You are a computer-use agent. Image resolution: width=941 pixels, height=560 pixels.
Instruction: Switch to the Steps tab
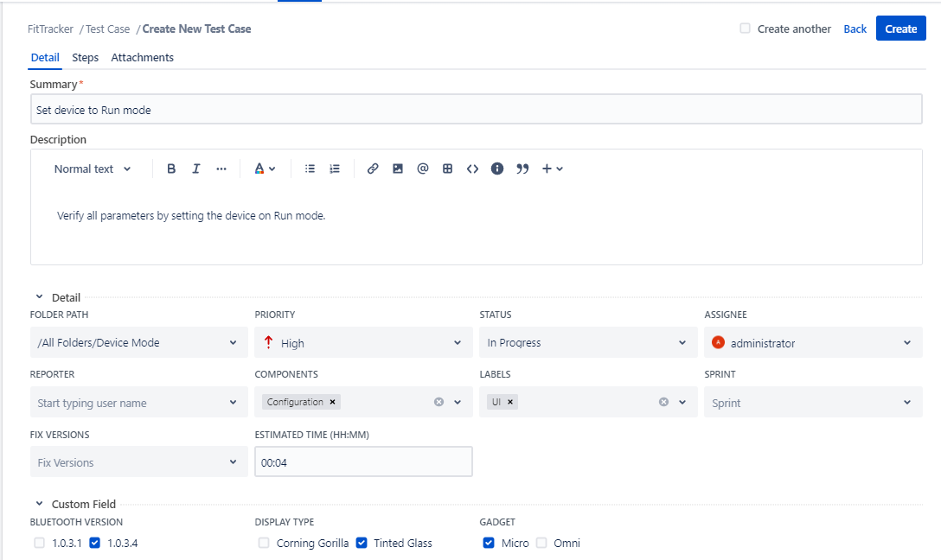tap(86, 58)
